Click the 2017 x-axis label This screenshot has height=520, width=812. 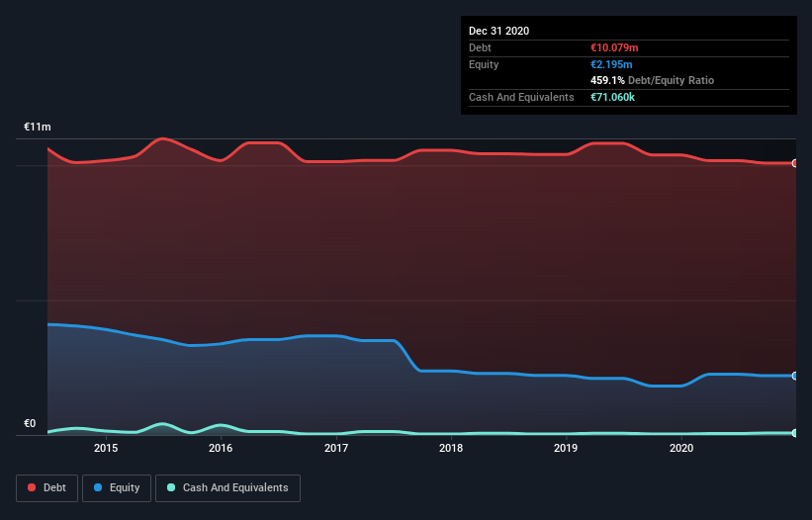[336, 448]
